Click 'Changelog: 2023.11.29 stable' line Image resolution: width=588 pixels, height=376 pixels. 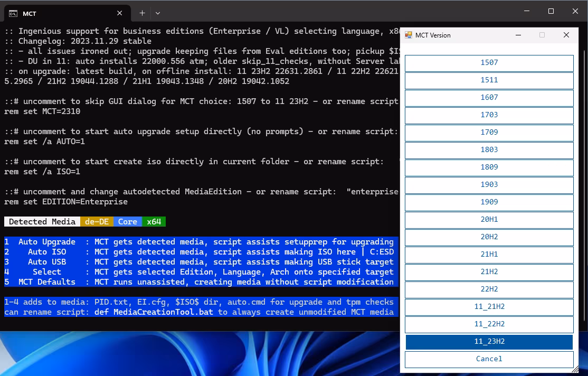click(x=78, y=41)
